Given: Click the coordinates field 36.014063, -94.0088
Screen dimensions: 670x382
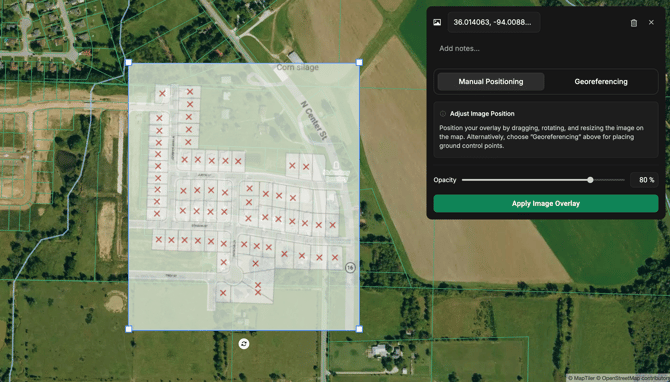Looking at the screenshot, I should coord(494,22).
